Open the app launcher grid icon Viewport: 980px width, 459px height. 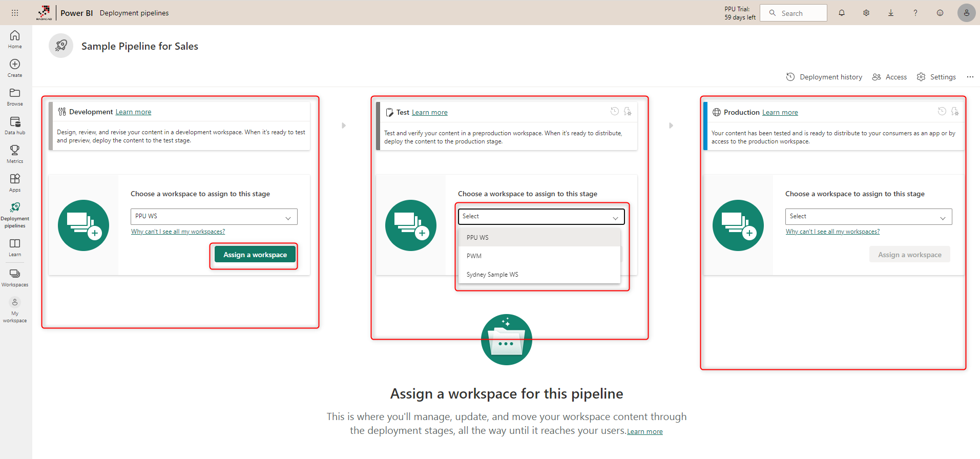pyautogui.click(x=15, y=13)
